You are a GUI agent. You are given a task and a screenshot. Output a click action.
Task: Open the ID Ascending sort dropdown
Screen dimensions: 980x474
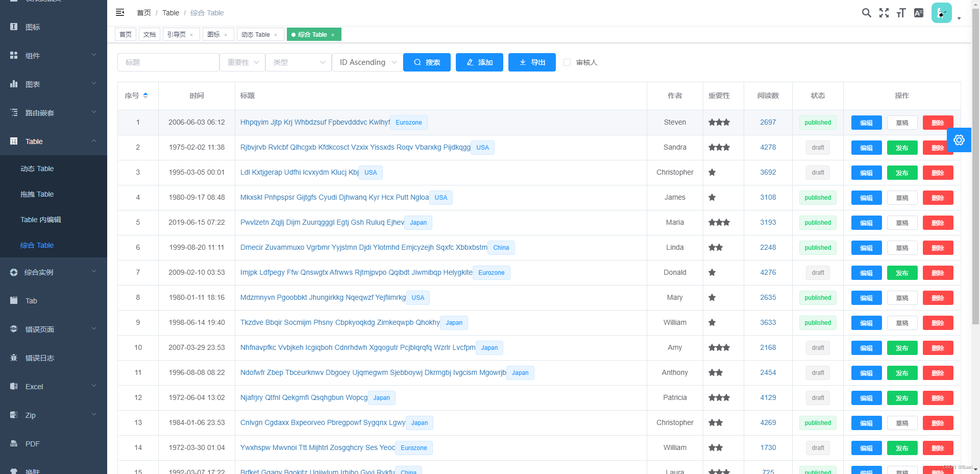coord(366,62)
